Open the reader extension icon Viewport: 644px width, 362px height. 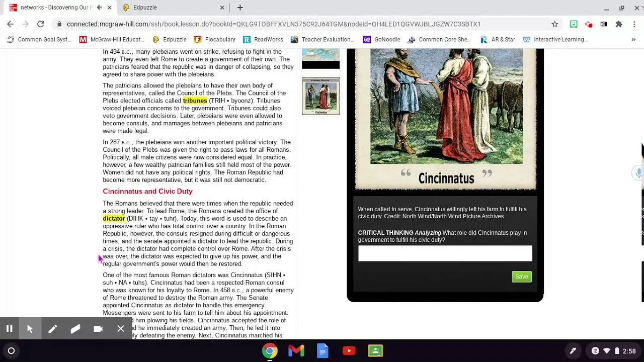(604, 24)
